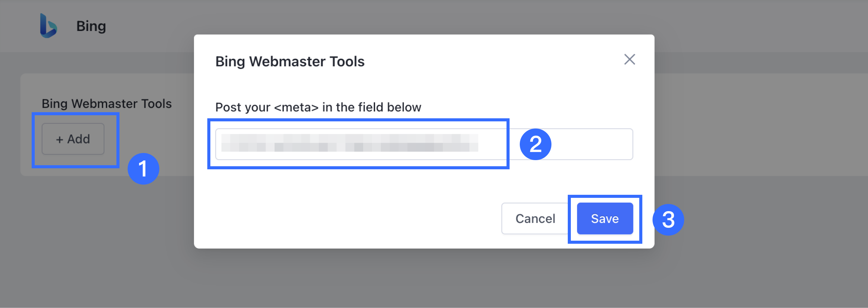
Task: Click the numbered step 1 badge
Action: click(x=143, y=169)
